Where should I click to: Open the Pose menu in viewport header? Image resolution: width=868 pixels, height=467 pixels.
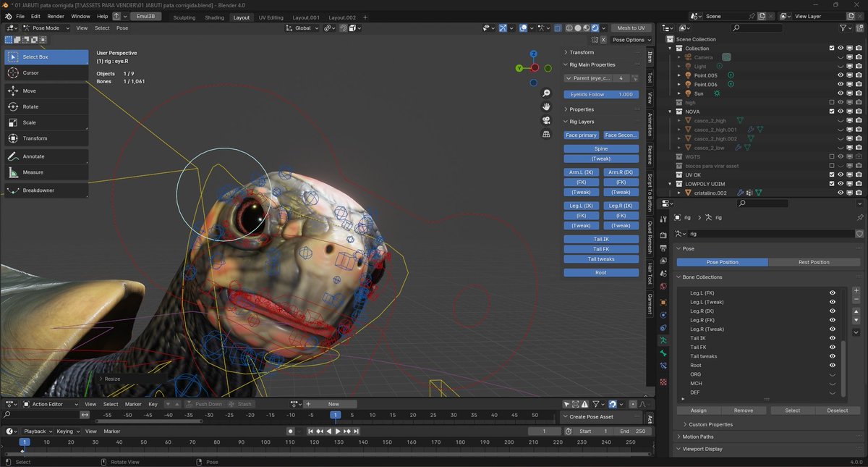[122, 28]
